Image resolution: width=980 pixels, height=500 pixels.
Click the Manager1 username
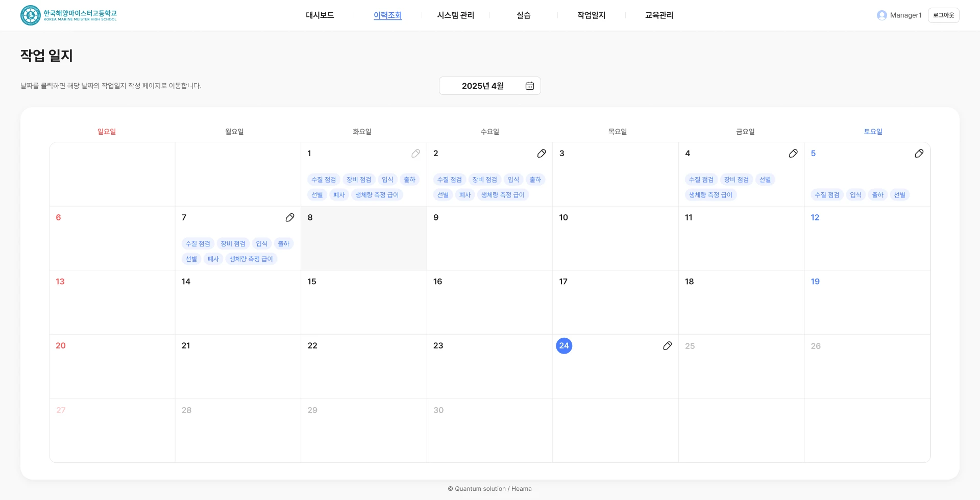906,15
